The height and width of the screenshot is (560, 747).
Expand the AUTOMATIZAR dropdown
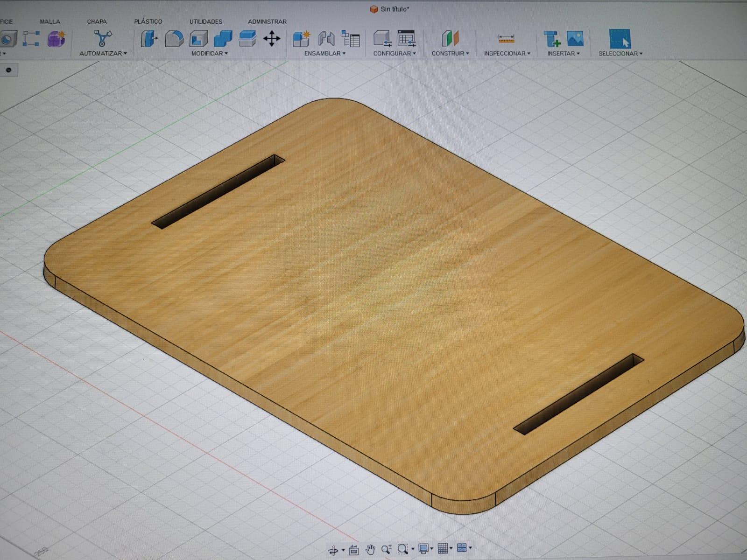[x=103, y=53]
